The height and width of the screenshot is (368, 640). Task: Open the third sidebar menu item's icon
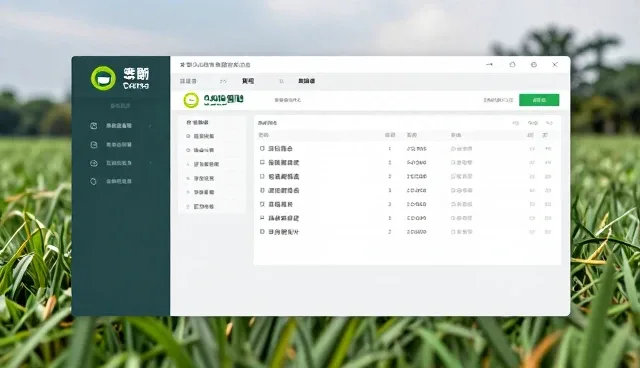coord(93,163)
